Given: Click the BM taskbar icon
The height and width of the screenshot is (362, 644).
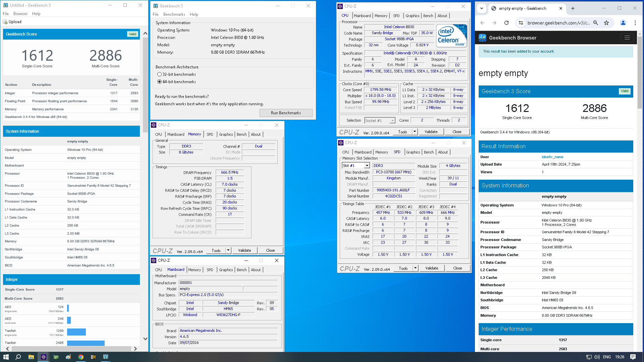Looking at the screenshot, I should click(x=93, y=357).
